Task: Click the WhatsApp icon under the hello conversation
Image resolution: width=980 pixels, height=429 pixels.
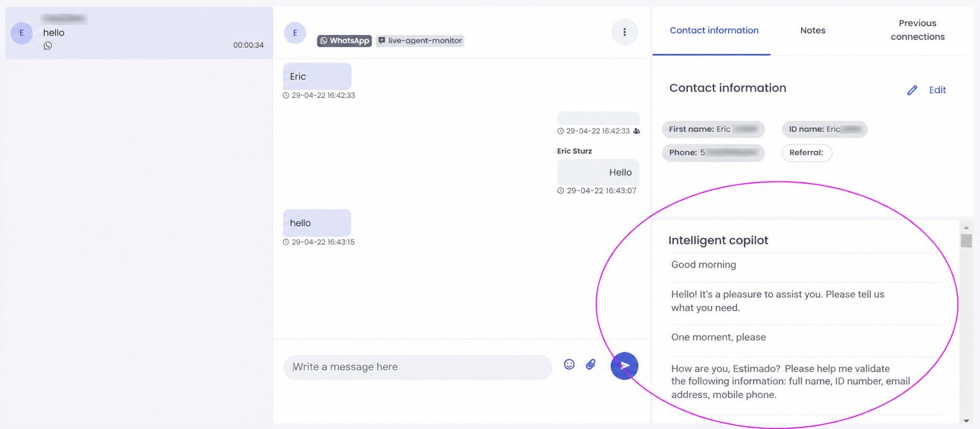Action: tap(48, 46)
